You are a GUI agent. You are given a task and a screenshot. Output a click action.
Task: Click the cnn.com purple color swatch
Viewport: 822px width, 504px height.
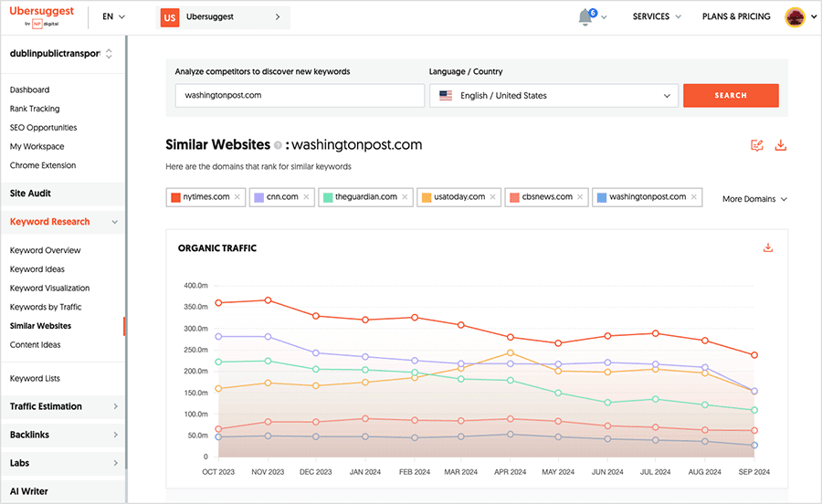pos(259,197)
